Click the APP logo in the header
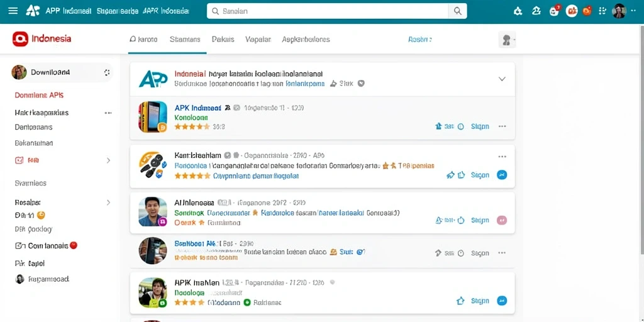Image resolution: width=644 pixels, height=322 pixels. click(33, 11)
